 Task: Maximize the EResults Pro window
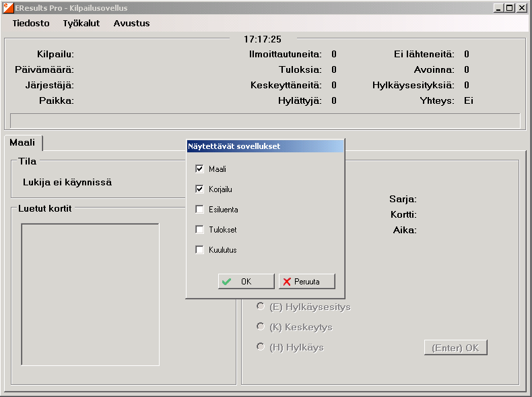click(x=509, y=8)
